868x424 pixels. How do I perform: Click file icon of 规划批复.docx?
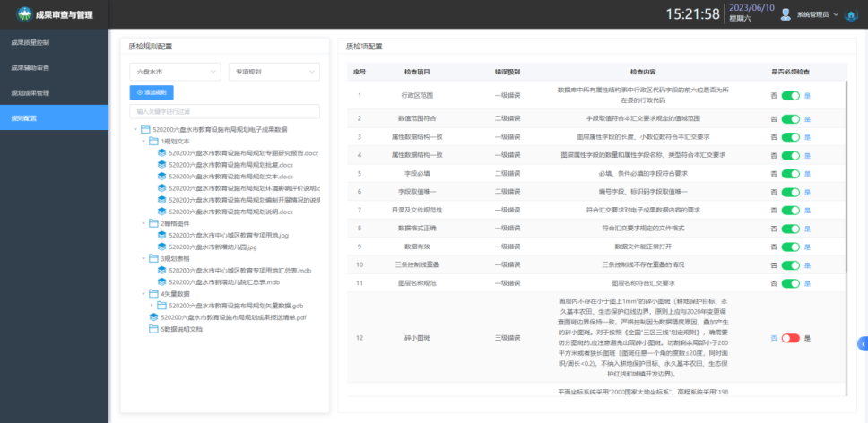point(161,164)
